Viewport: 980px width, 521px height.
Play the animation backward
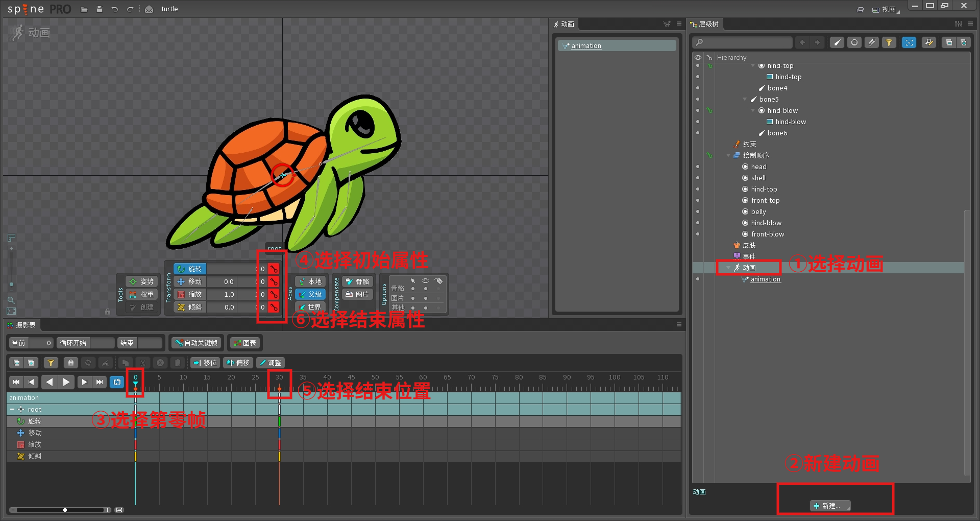49,382
